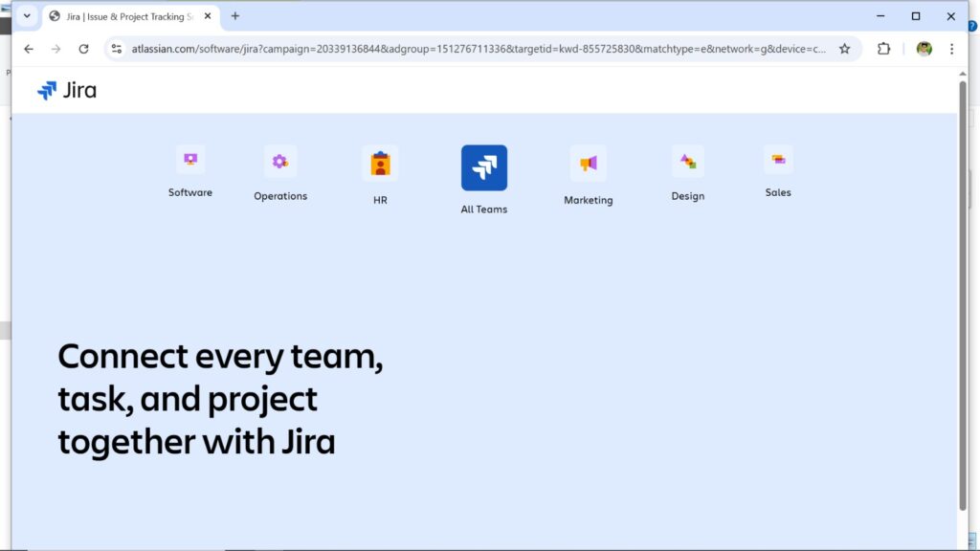Switch to the Jira Issue & Project Tracking tab
The width and height of the screenshot is (980, 551).
pyautogui.click(x=130, y=17)
